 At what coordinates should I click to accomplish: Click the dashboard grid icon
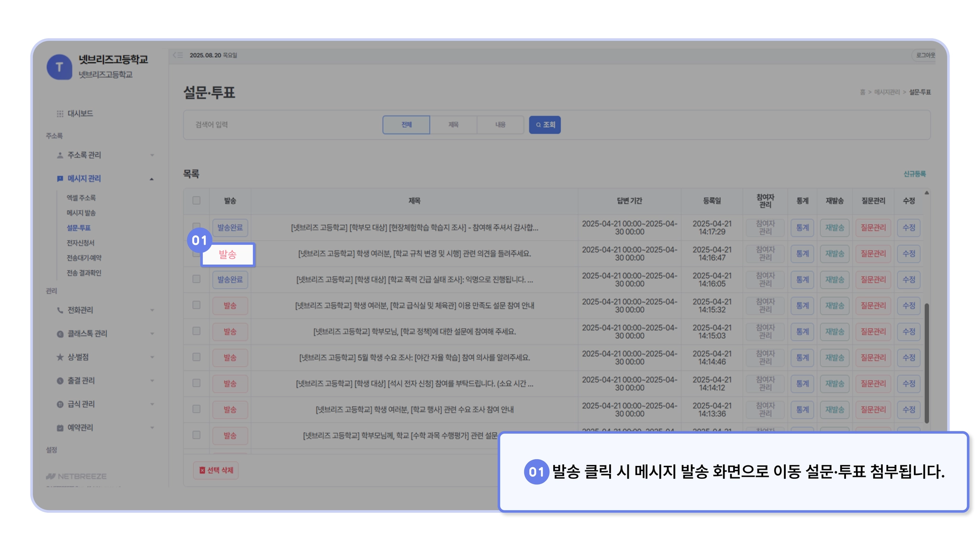pyautogui.click(x=60, y=114)
